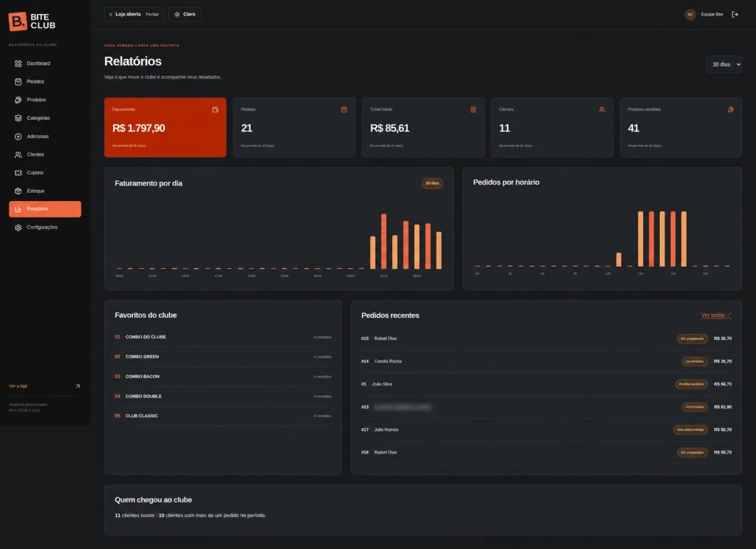Open the Dashboard grid icon in sidebar
Image resolution: width=756 pixels, height=549 pixels.
pyautogui.click(x=18, y=64)
